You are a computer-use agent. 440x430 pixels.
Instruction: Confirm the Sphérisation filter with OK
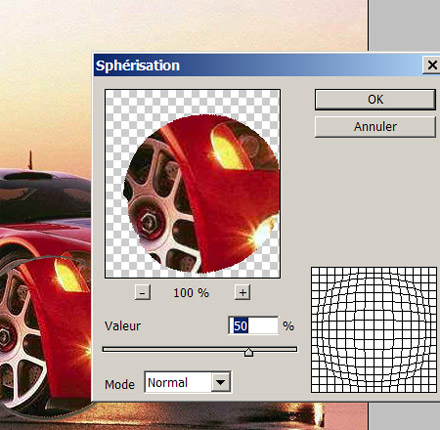click(x=375, y=99)
